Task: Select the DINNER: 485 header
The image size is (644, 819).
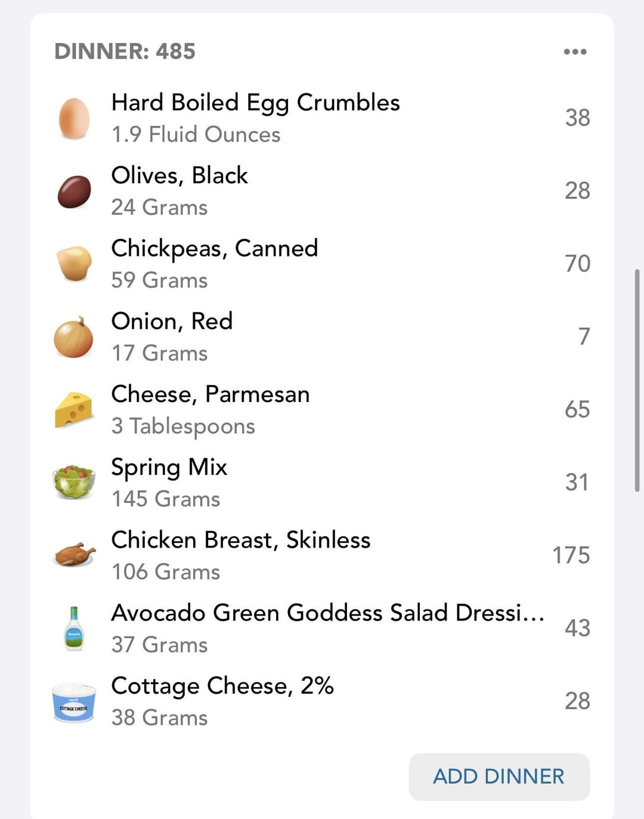Action: click(125, 51)
